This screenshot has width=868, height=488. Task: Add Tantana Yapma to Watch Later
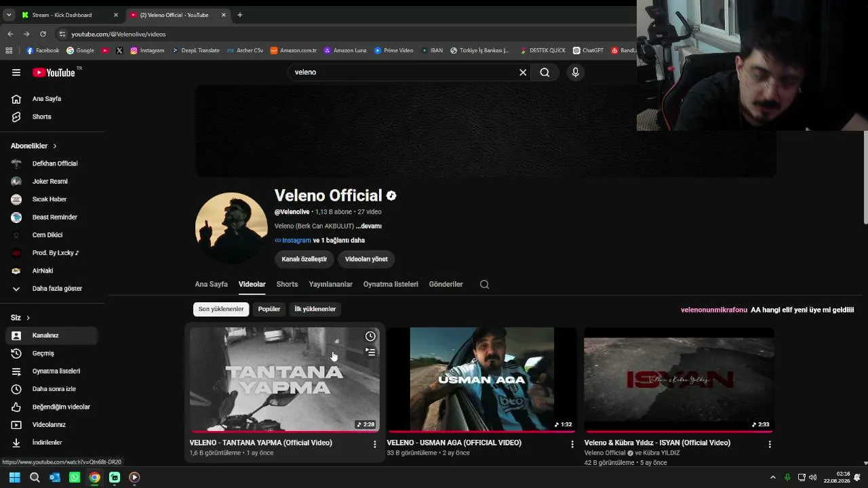[370, 336]
